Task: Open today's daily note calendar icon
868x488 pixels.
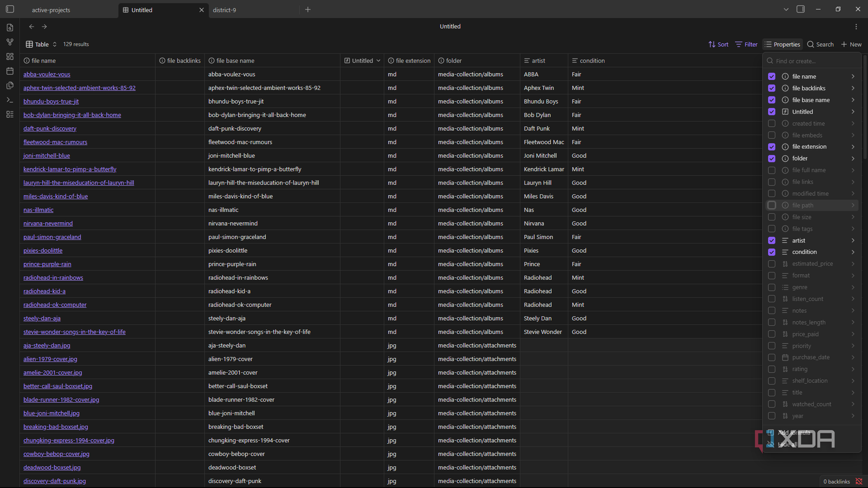Action: (10, 71)
